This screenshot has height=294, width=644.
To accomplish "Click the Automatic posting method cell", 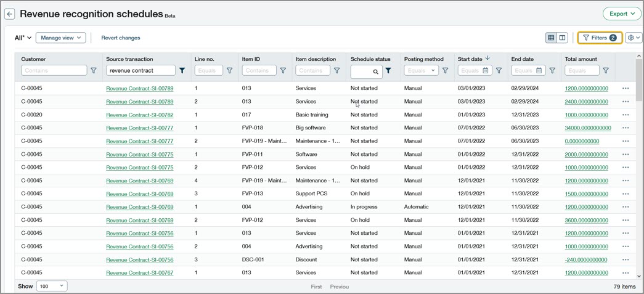I will [416, 207].
